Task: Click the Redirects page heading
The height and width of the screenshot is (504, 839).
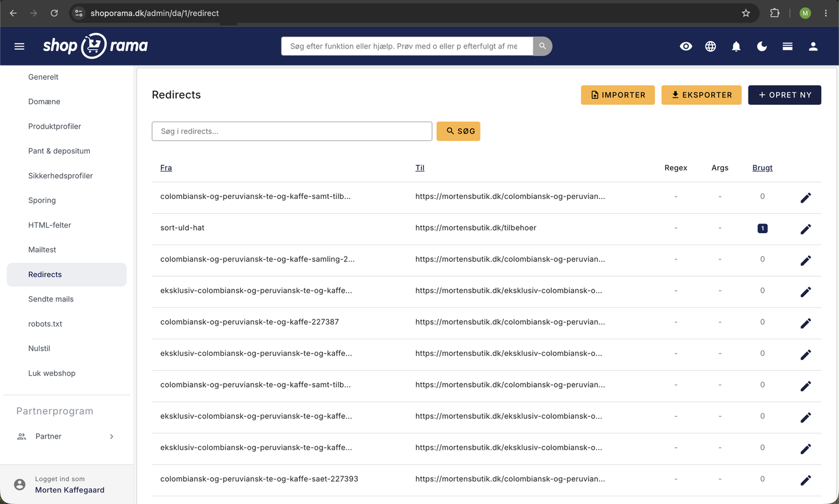Action: (176, 95)
